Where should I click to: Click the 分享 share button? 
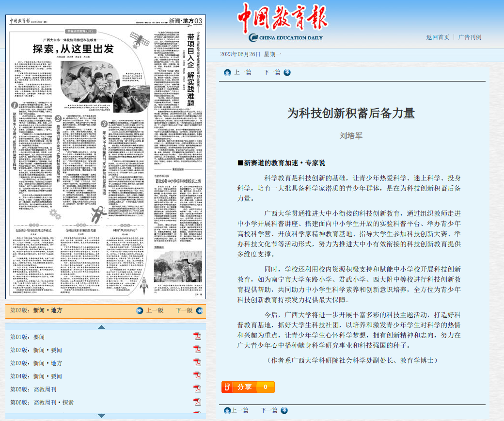coord(245,387)
